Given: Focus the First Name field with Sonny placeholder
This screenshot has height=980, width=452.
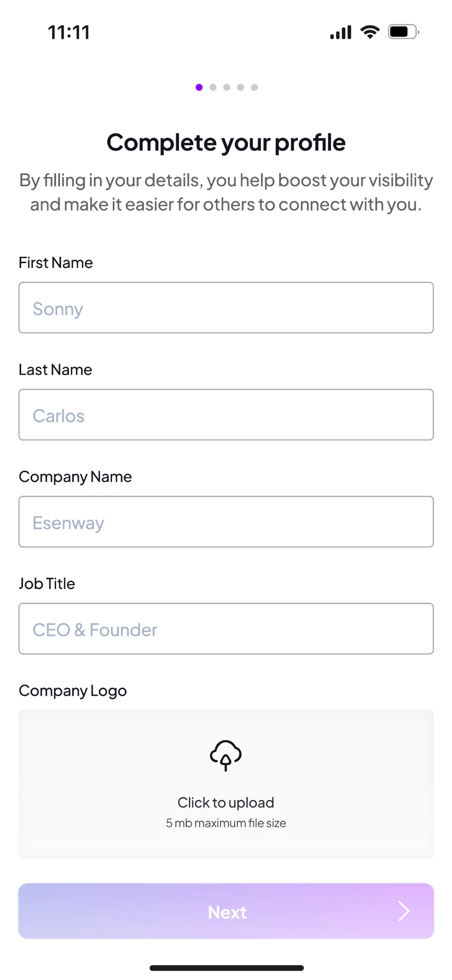Looking at the screenshot, I should point(226,308).
